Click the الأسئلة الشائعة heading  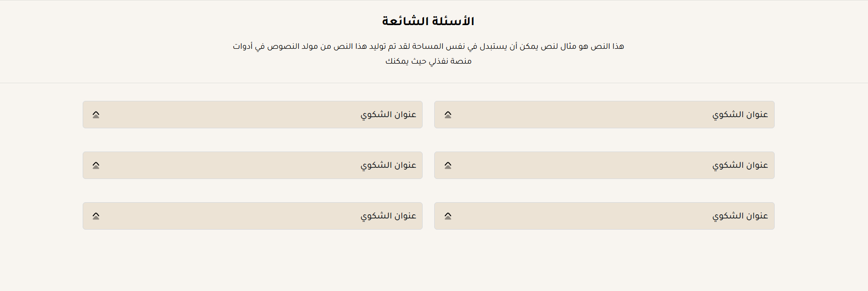click(428, 21)
